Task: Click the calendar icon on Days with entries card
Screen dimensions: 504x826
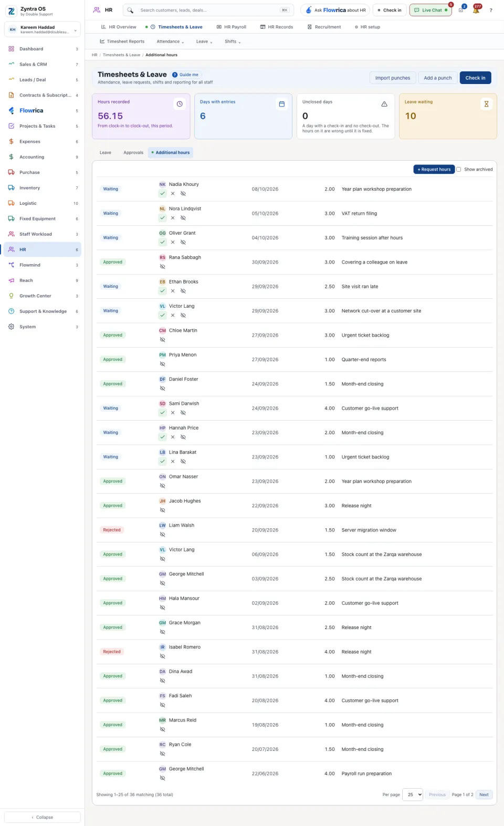Action: click(282, 104)
